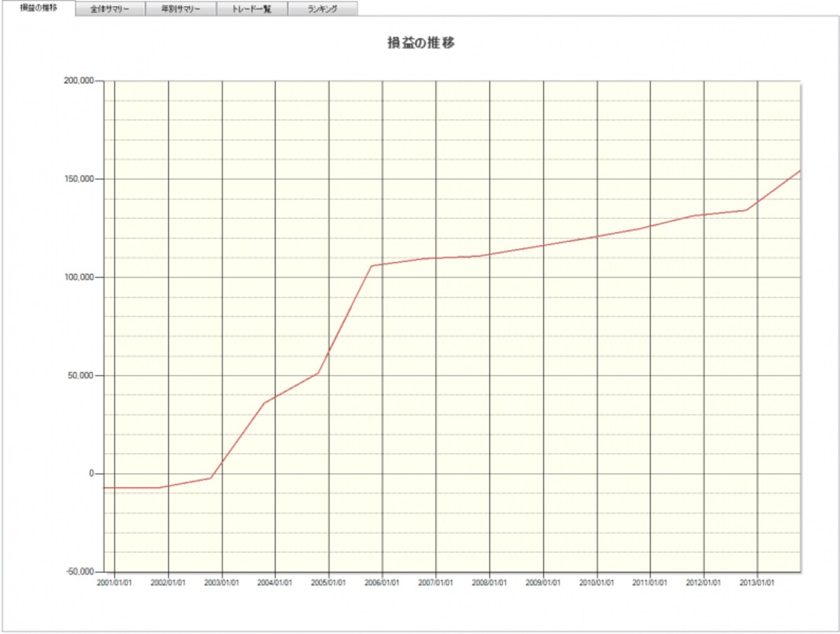The image size is (840, 634).
Task: Click the 2001/01/01 x-axis date label
Action: coord(114,582)
